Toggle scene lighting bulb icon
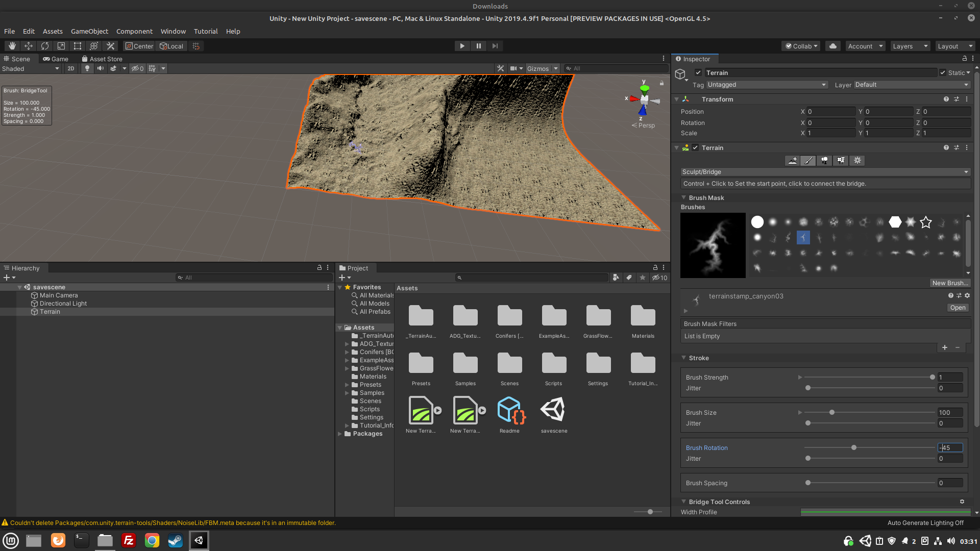980x551 pixels. (x=87, y=68)
